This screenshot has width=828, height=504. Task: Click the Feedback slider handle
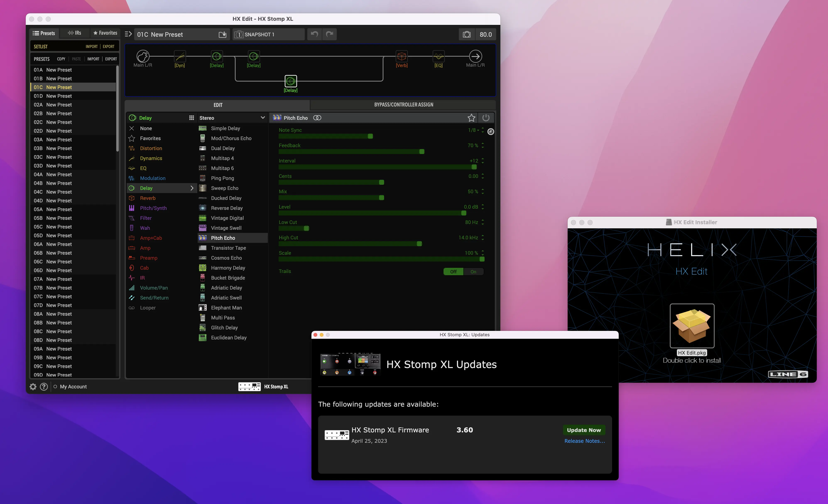click(x=422, y=152)
